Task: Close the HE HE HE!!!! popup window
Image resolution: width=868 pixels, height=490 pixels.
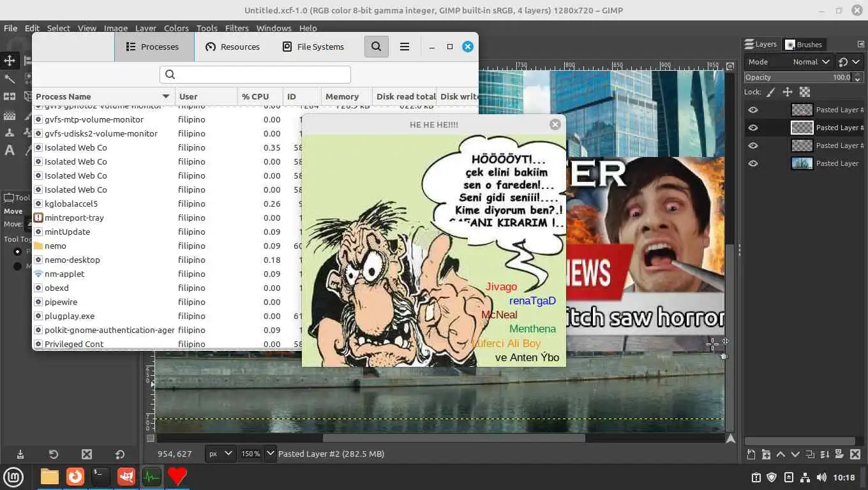Action: tap(555, 124)
